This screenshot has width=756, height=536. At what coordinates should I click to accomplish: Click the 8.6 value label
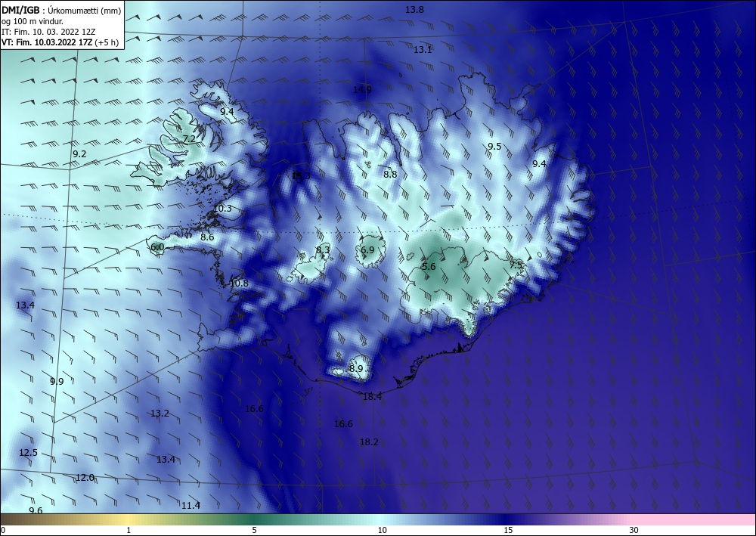[x=207, y=237]
